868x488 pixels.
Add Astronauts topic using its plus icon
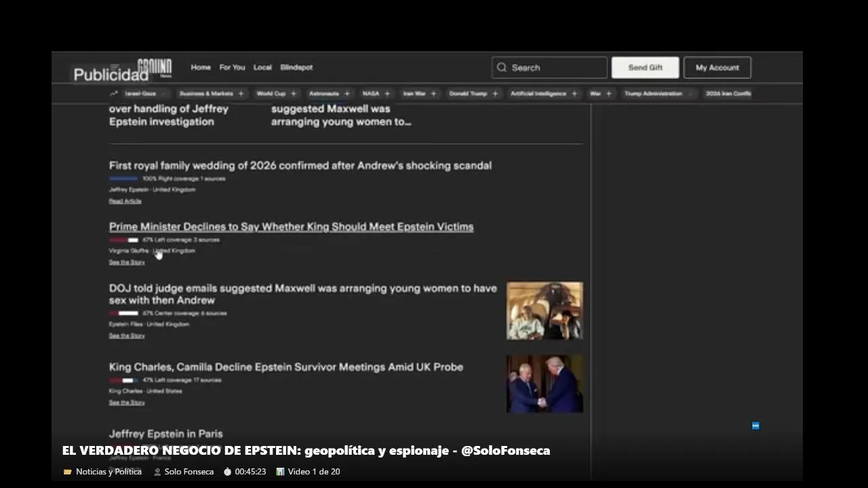(x=347, y=94)
